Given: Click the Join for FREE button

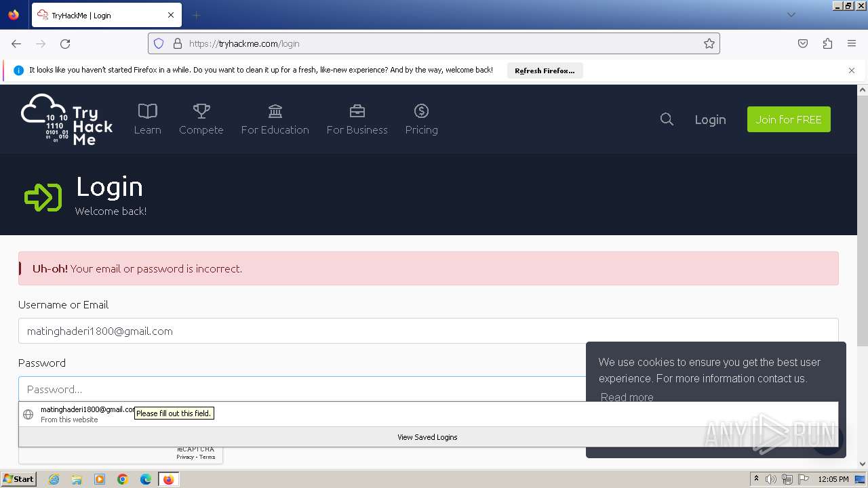Looking at the screenshot, I should [x=789, y=119].
